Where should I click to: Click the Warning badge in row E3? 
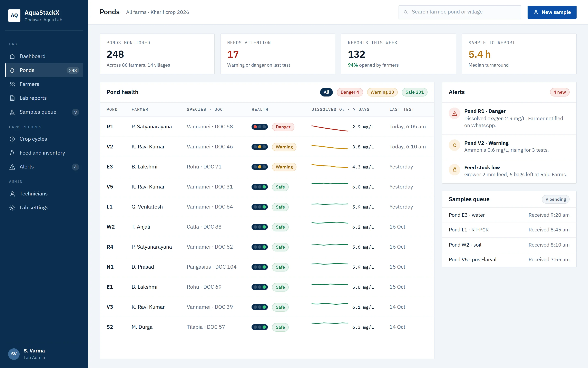[284, 167]
